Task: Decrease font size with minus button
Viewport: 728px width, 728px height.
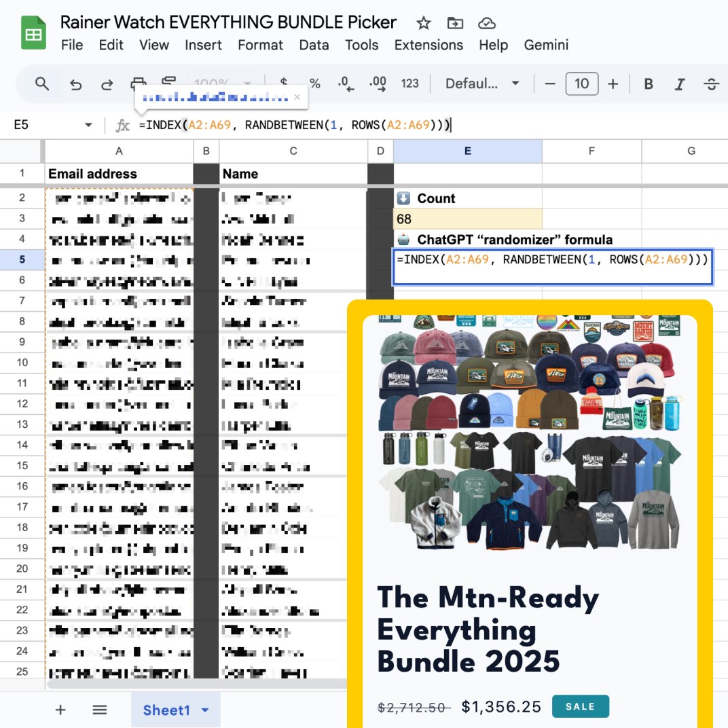Action: tap(549, 84)
